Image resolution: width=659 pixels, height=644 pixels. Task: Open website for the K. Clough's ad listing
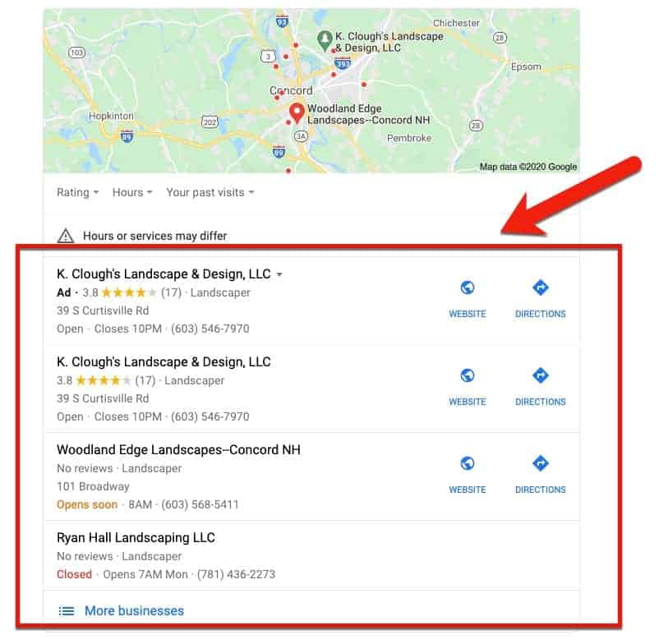[x=468, y=298]
